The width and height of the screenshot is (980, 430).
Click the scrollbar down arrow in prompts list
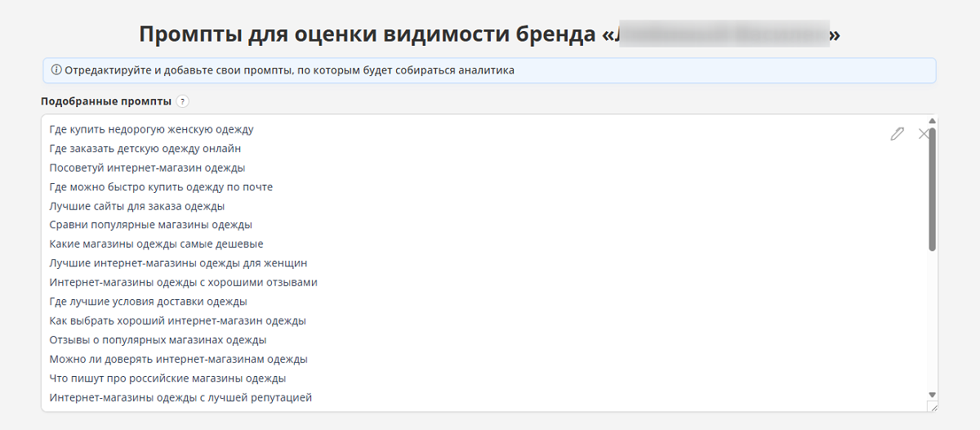[x=932, y=394]
